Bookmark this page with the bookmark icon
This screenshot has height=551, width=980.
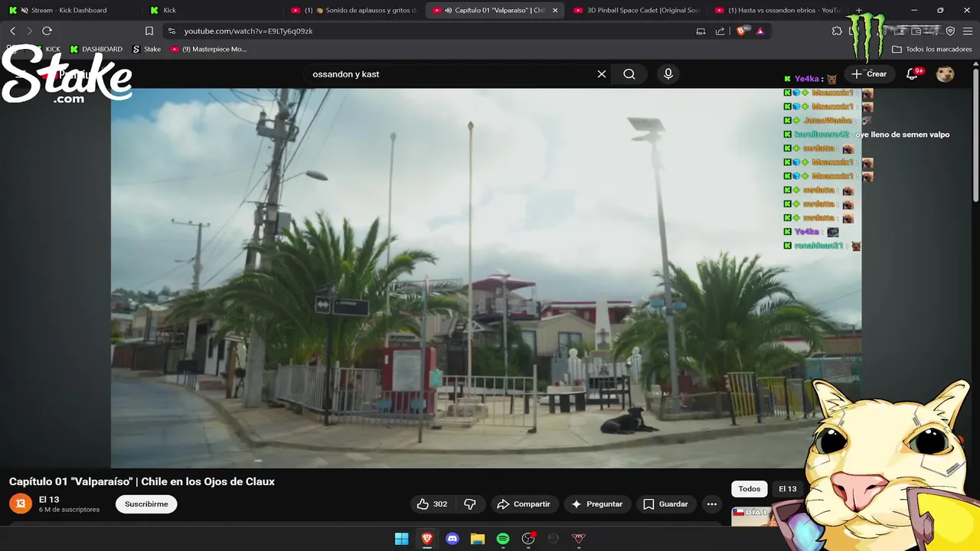149,31
